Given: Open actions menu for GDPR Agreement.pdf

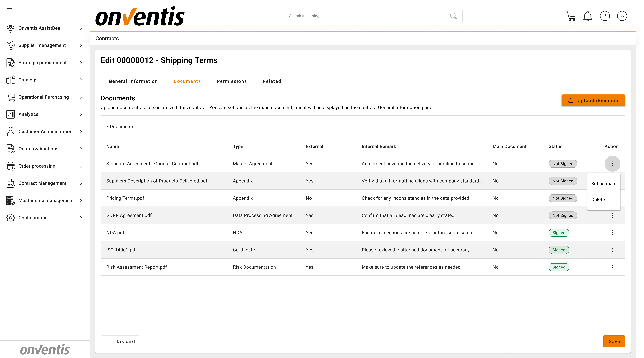Looking at the screenshot, I should [x=612, y=215].
